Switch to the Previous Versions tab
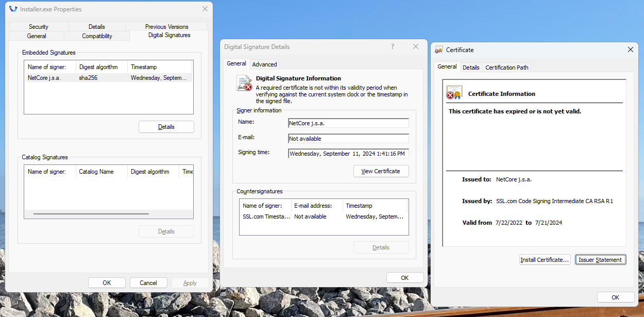Screen dimensions: 644x317 click(x=167, y=27)
